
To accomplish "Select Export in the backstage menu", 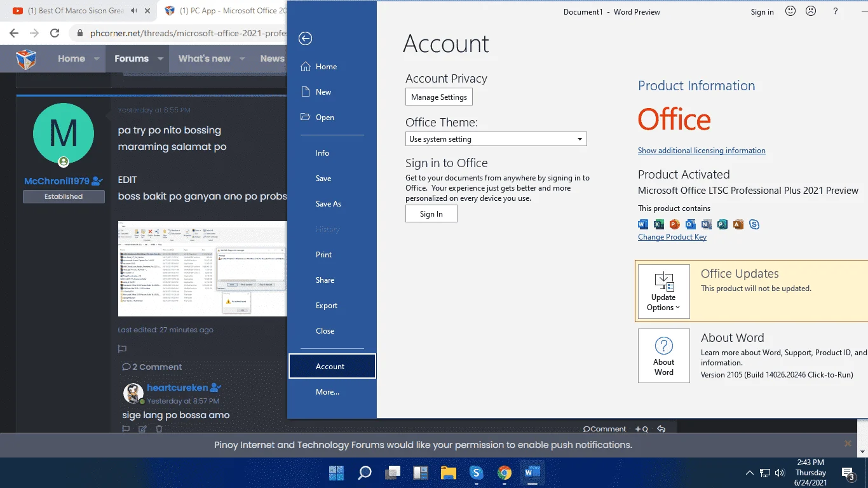I will [x=327, y=306].
